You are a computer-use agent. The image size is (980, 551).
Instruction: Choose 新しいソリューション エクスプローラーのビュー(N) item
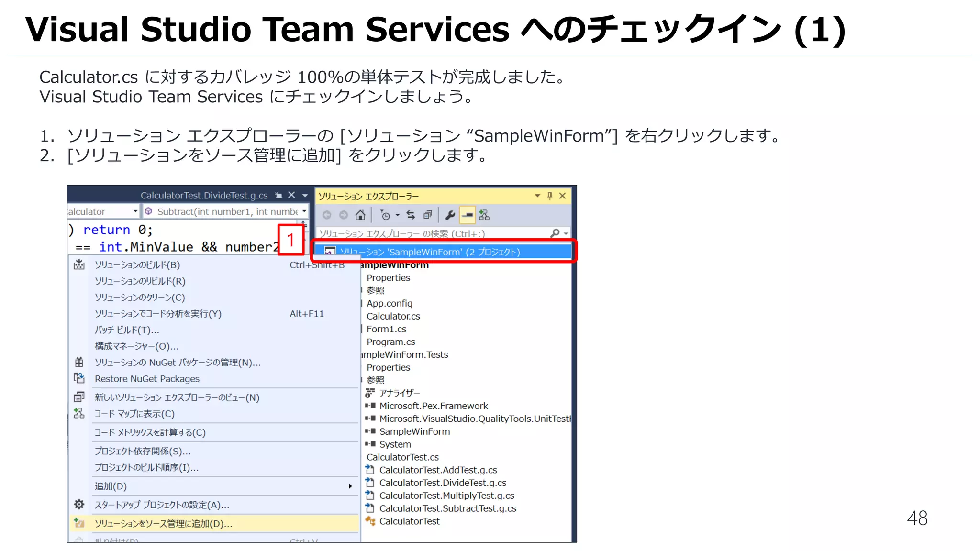[x=214, y=397]
